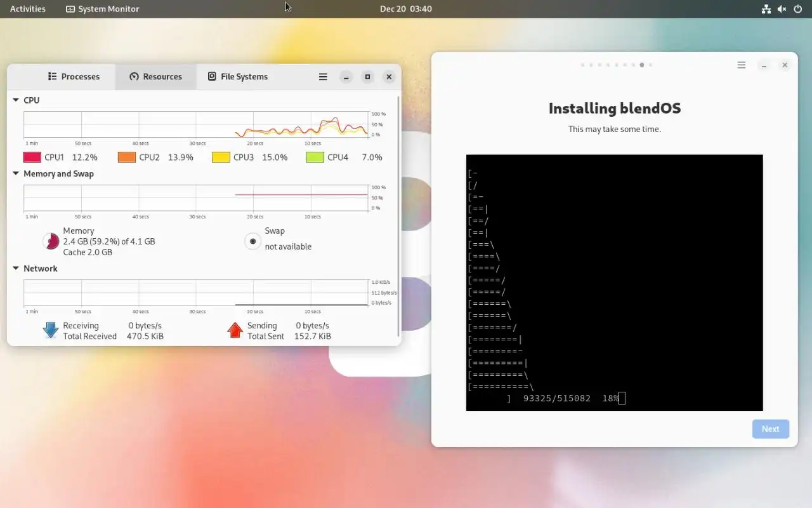Viewport: 812px width, 508px height.
Task: Click the muted volume icon in top bar
Action: click(x=782, y=9)
